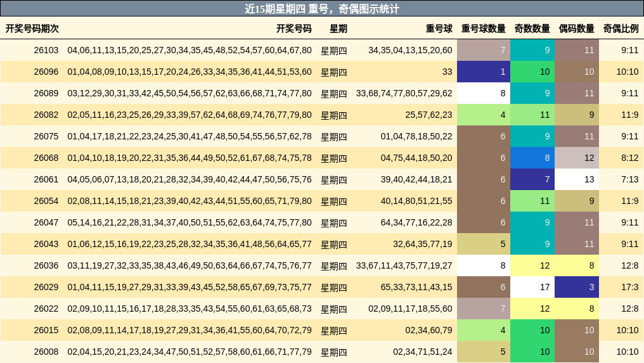Click the dark blue even-count cell 3 in row 26029
The width and height of the screenshot is (644, 363).
click(x=577, y=287)
